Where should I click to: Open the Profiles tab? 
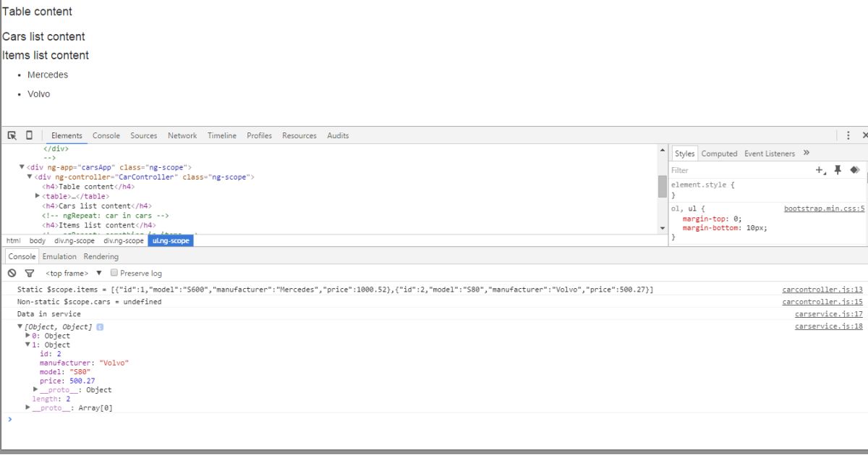point(259,135)
